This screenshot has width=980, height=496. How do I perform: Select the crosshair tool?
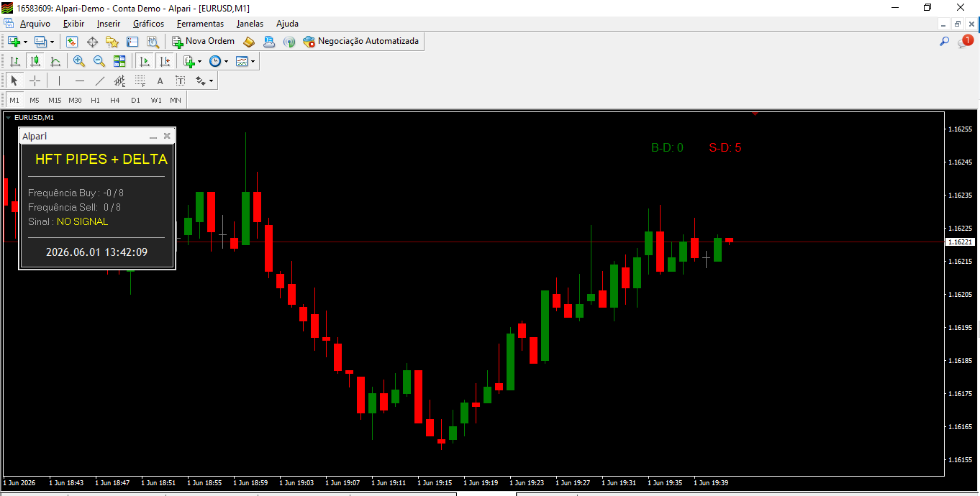click(x=35, y=81)
